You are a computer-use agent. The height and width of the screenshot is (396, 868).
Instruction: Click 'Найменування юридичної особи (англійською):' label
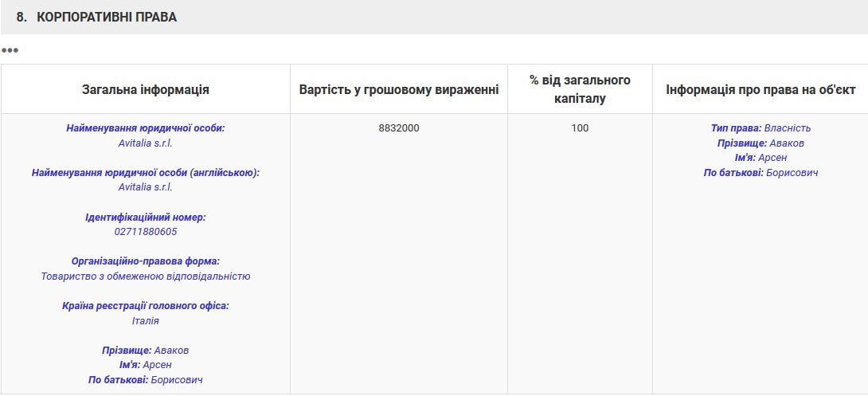pos(145,172)
